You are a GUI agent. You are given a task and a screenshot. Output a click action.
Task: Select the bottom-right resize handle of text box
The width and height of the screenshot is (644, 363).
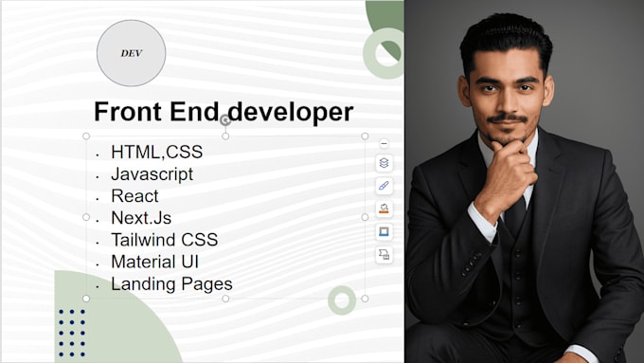click(x=365, y=299)
